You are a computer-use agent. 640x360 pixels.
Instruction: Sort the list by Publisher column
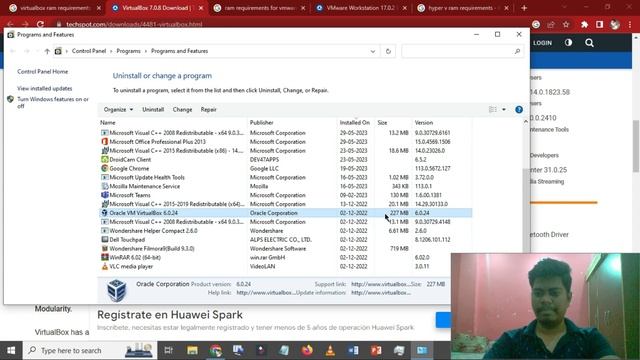[x=262, y=122]
